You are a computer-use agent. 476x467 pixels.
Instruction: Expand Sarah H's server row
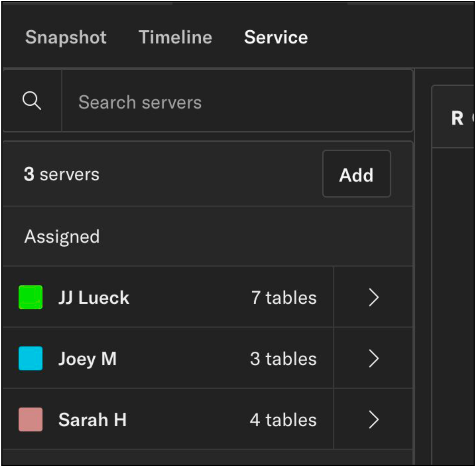pyautogui.click(x=374, y=419)
